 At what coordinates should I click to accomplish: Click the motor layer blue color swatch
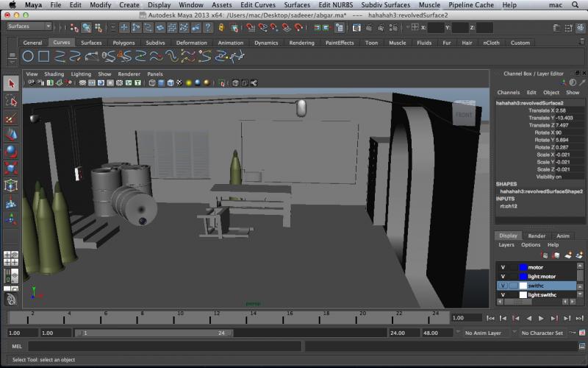click(x=523, y=267)
